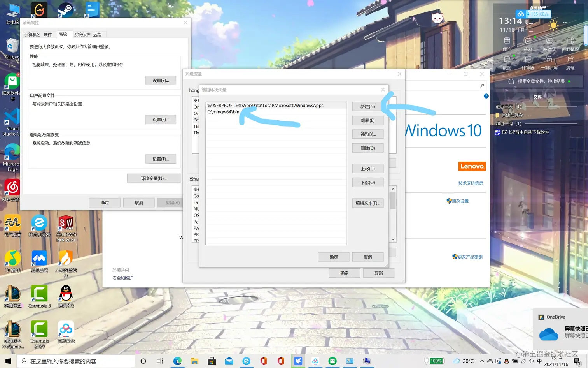Open the 火绒安全软件 desktop icon
This screenshot has width=588, height=368.
(x=66, y=263)
